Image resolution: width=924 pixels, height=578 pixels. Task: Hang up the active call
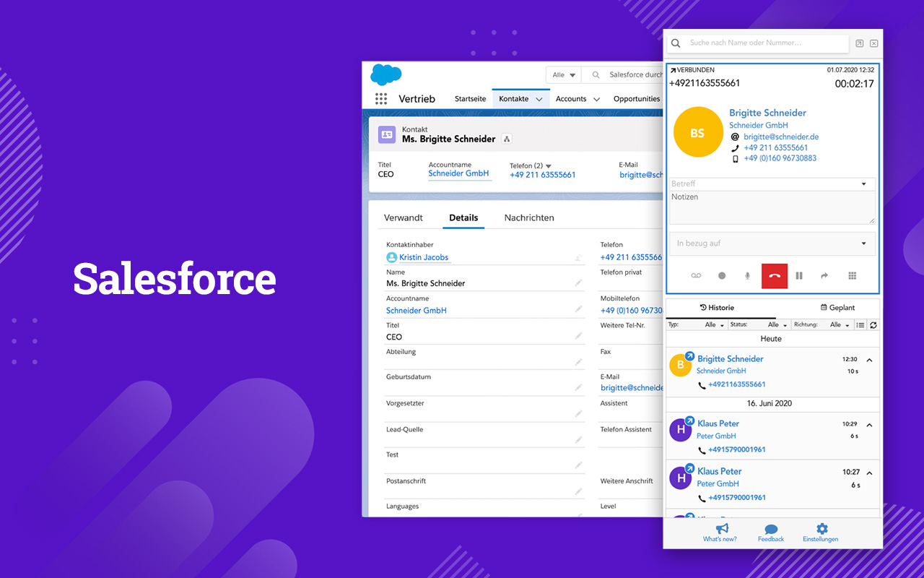pyautogui.click(x=775, y=276)
